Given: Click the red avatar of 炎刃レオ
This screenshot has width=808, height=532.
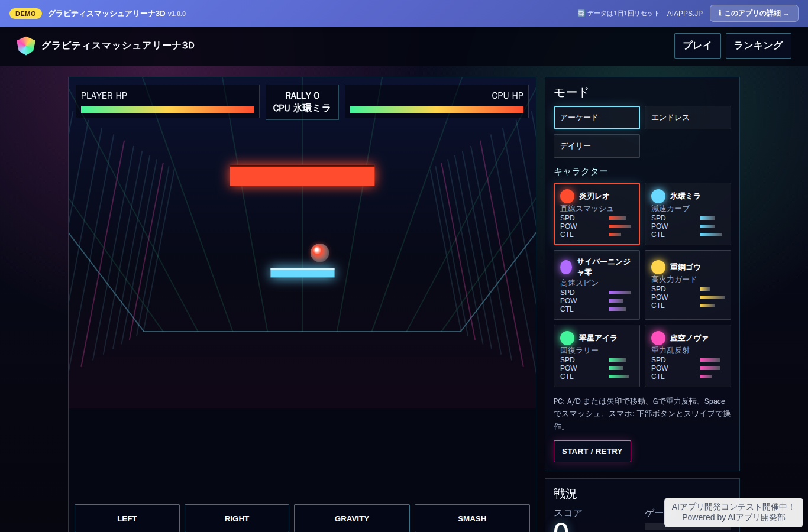Looking at the screenshot, I should point(567,196).
